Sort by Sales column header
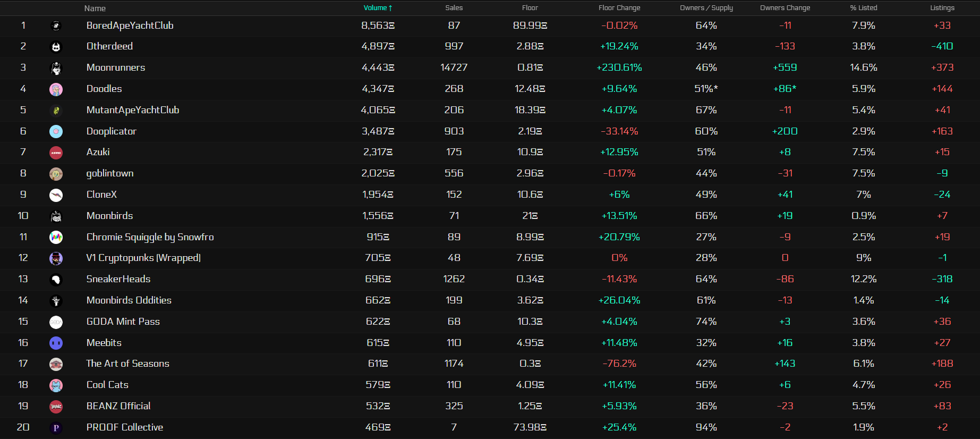The height and width of the screenshot is (439, 980). 454,8
